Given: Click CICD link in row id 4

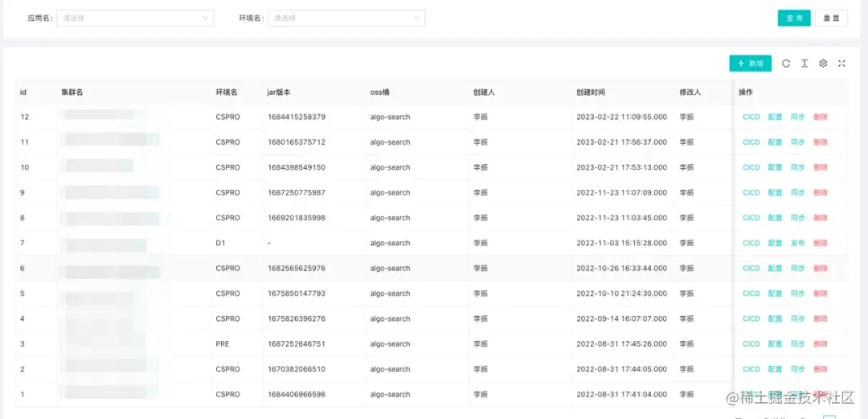Looking at the screenshot, I should [751, 318].
